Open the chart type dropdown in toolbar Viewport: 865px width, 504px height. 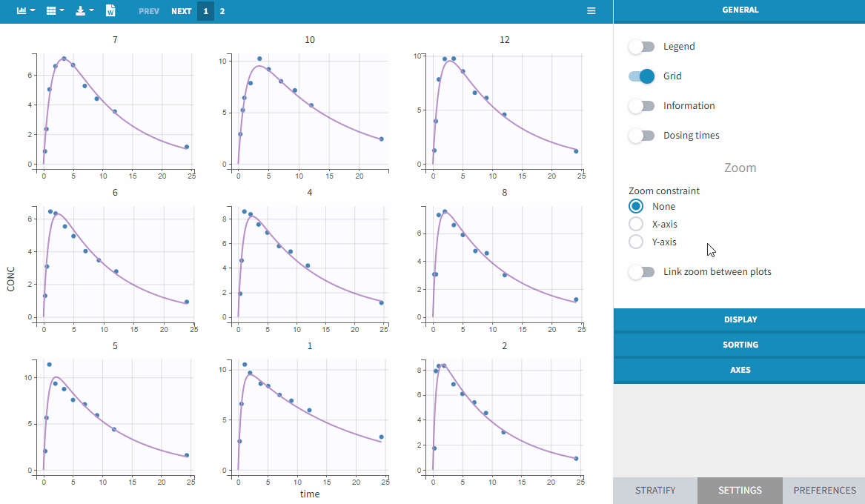26,11
